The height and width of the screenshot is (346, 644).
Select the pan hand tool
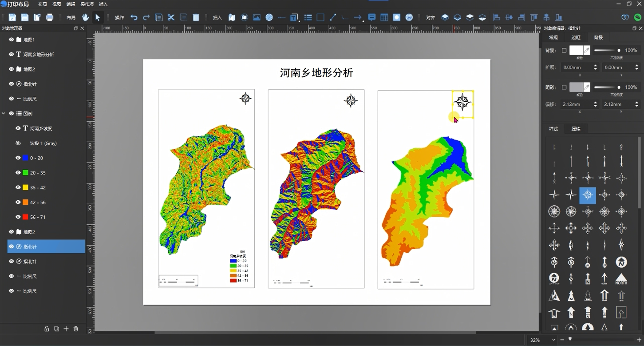[85, 17]
